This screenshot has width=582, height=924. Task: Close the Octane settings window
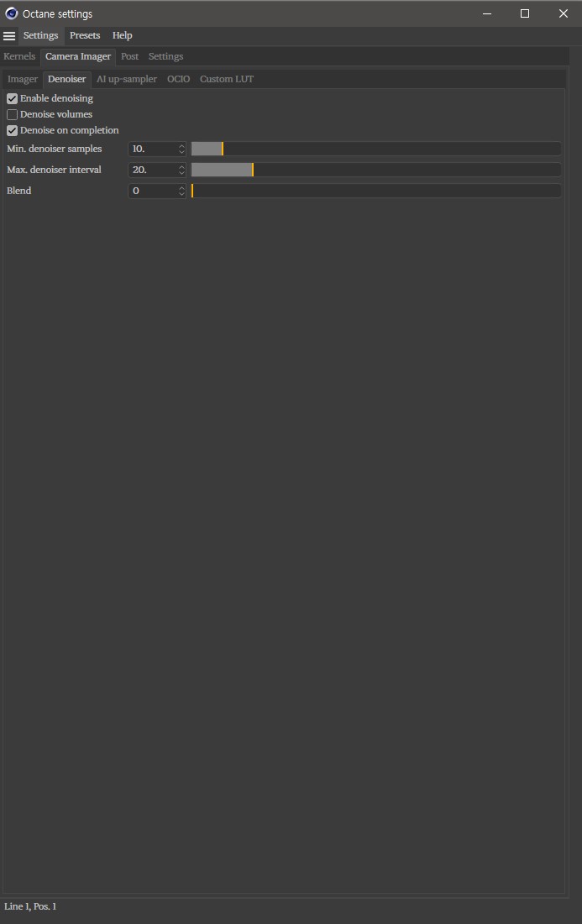[x=564, y=13]
